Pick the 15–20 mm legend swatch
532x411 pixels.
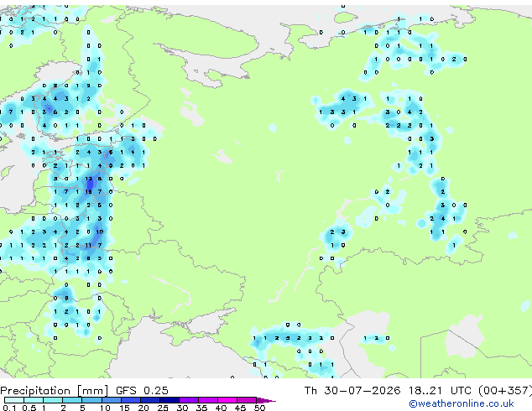(131, 400)
